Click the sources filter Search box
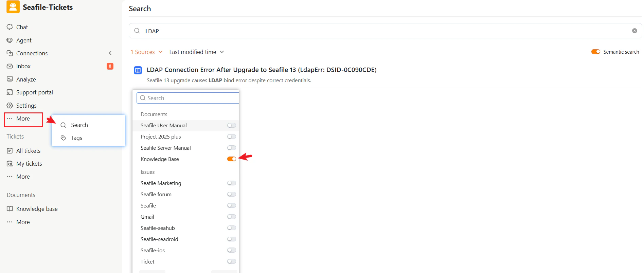This screenshot has height=273, width=644. [188, 98]
